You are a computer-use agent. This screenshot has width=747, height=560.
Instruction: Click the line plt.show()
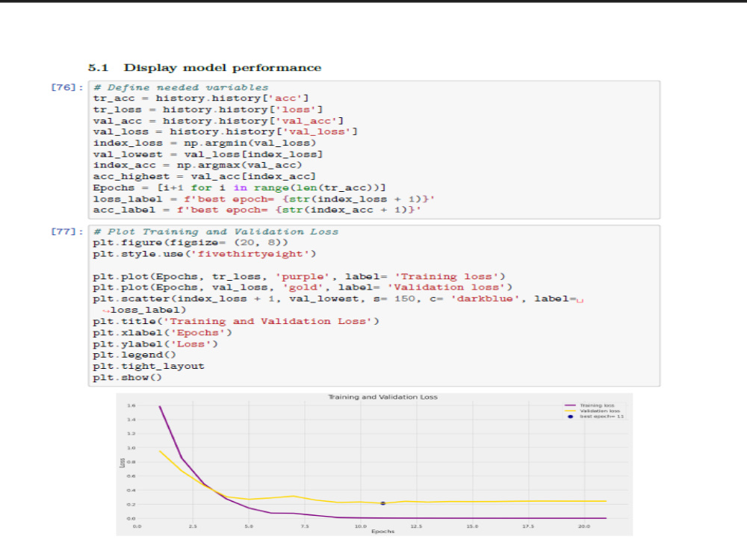[128, 377]
